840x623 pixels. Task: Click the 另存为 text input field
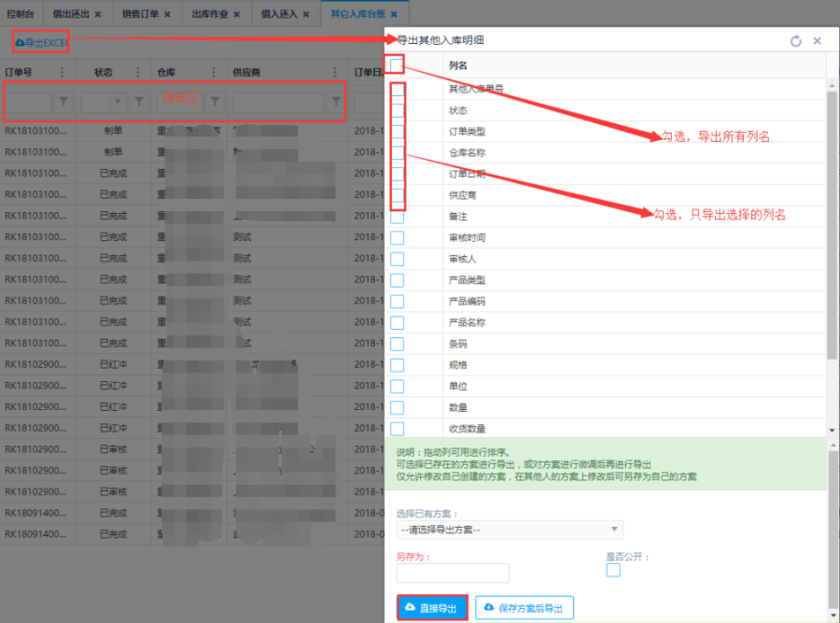[x=453, y=573]
